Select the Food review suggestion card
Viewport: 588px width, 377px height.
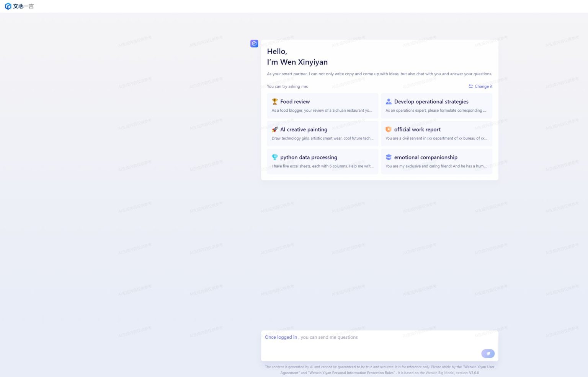[322, 106]
